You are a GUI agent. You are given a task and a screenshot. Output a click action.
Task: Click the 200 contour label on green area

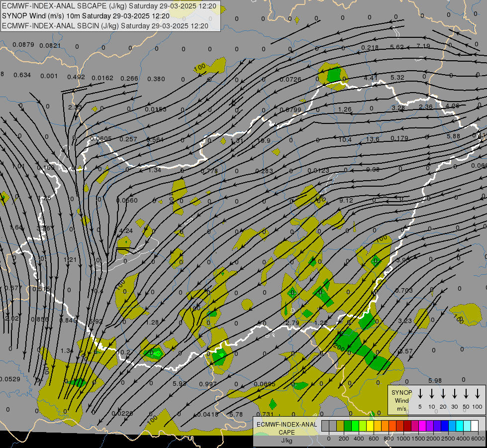tap(339, 347)
